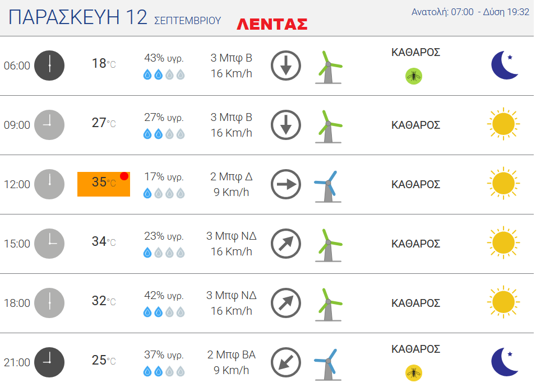Click the 18:00 sun icon
The width and height of the screenshot is (536, 392).
[503, 302]
